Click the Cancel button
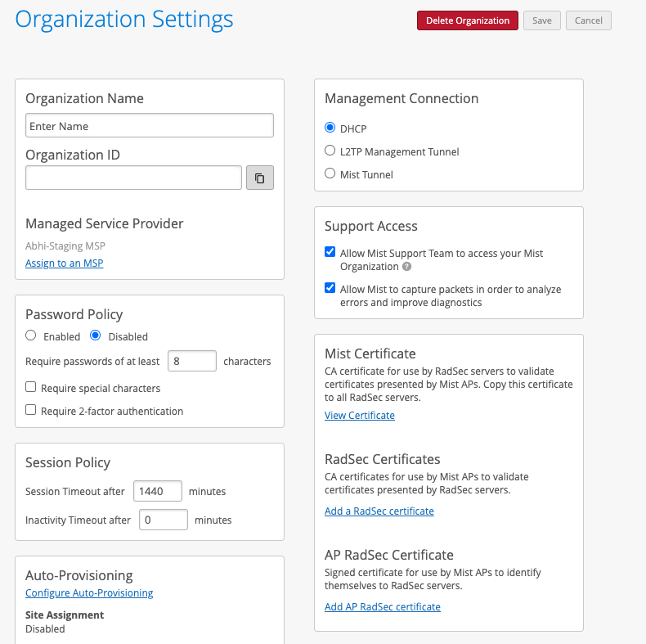646x644 pixels. [589, 20]
